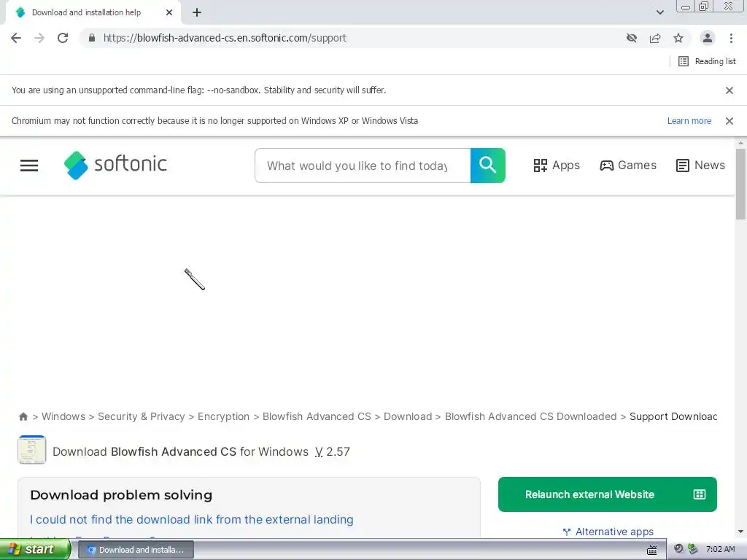Open Softonic hamburger menu

tap(29, 166)
